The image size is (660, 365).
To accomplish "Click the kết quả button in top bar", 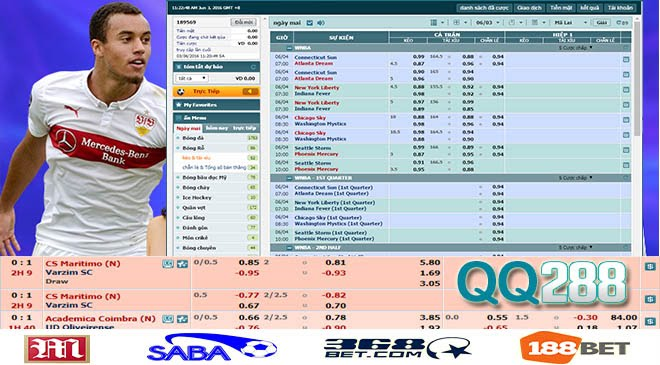I will [589, 8].
